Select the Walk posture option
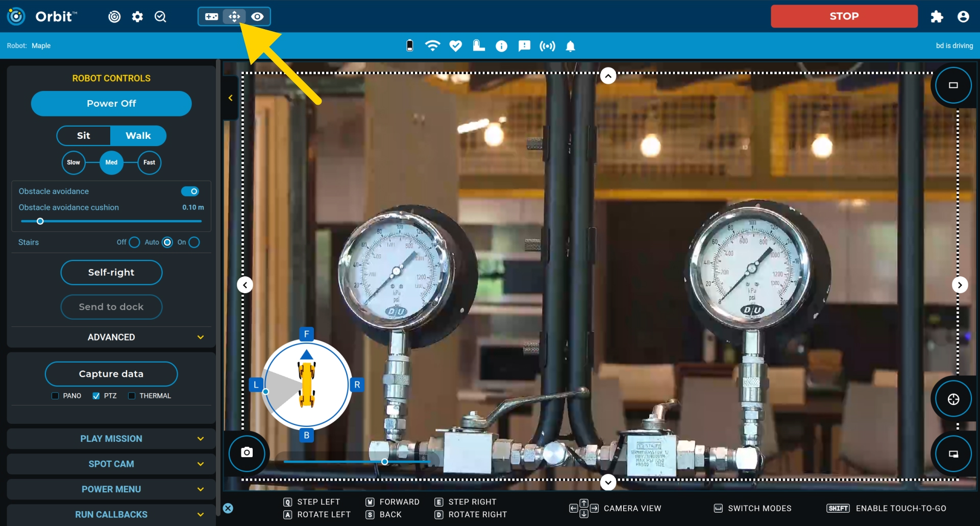Viewport: 980px width, 526px height. tap(138, 136)
